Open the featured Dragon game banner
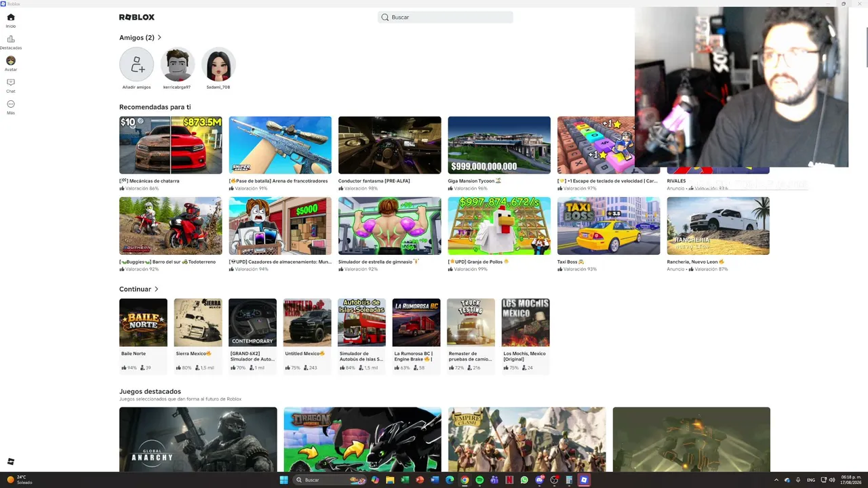The height and width of the screenshot is (488, 868). coord(363,439)
